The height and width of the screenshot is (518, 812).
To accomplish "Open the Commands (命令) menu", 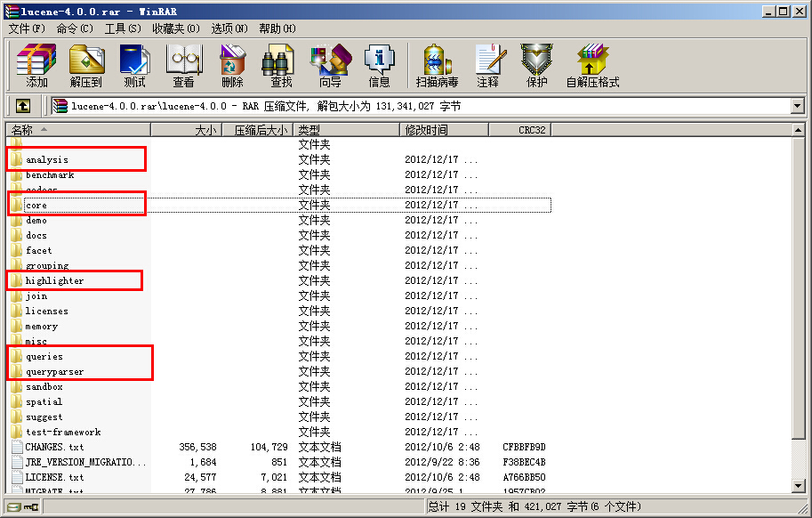I will coord(75,28).
